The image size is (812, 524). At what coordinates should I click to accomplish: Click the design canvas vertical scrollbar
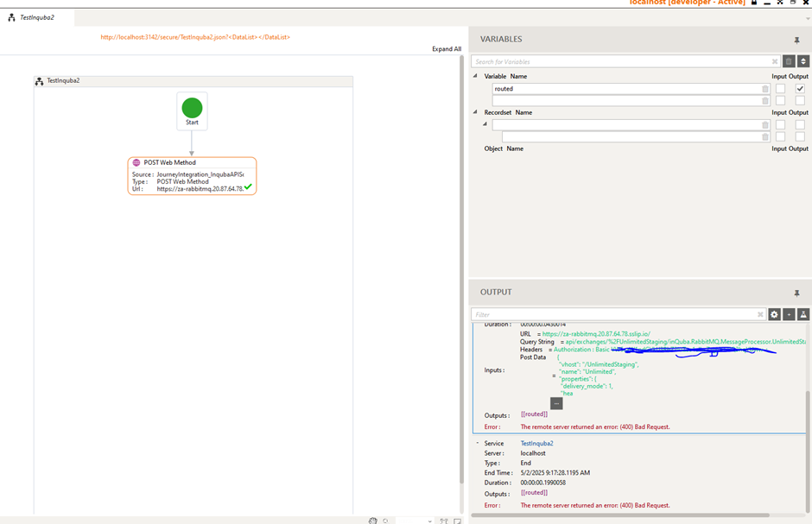(461, 269)
